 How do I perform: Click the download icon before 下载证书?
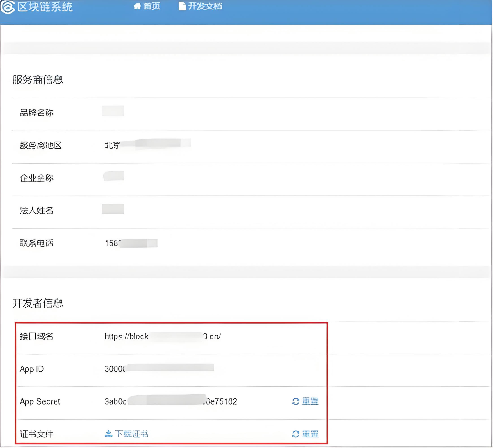(109, 434)
